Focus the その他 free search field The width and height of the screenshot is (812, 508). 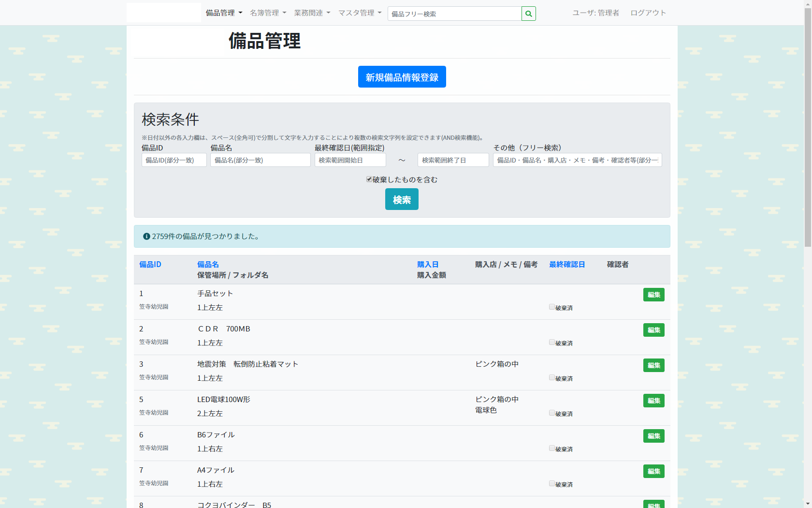[578, 160]
